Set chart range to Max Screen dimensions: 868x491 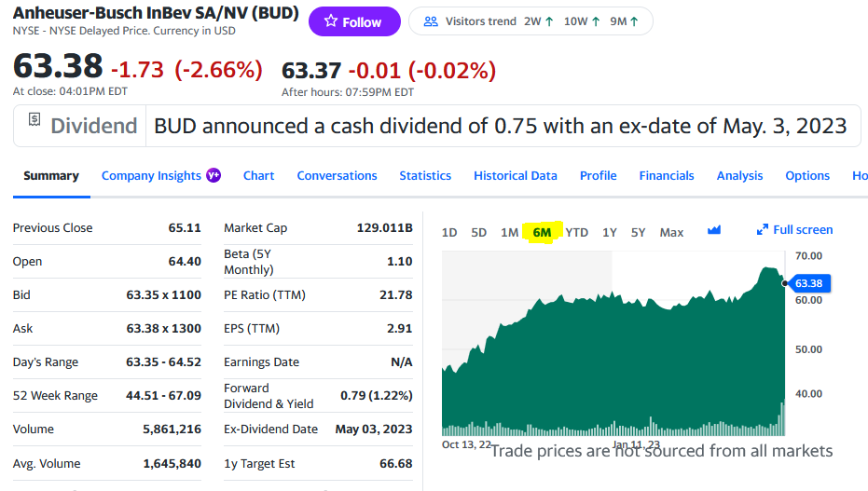(x=671, y=232)
